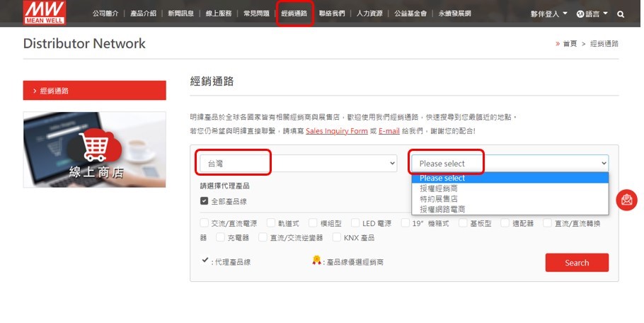
Task: Expand the 台灣 country dropdown
Action: [x=297, y=164]
